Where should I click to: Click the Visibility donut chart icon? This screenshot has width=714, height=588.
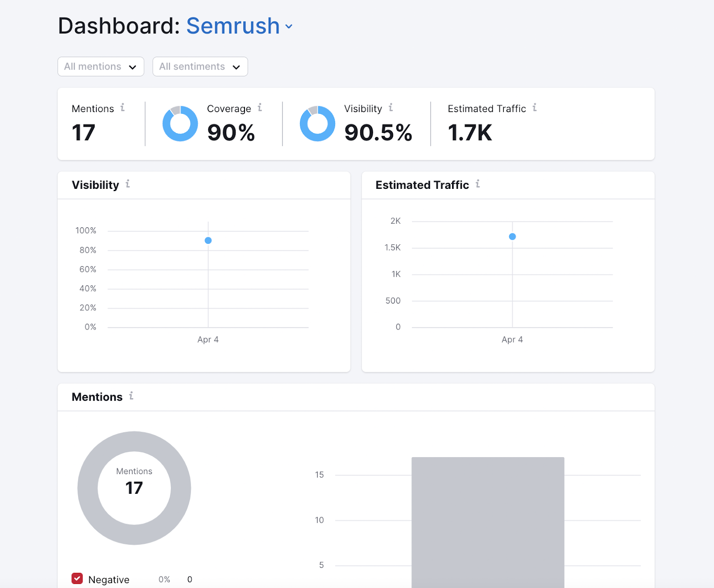click(x=317, y=124)
